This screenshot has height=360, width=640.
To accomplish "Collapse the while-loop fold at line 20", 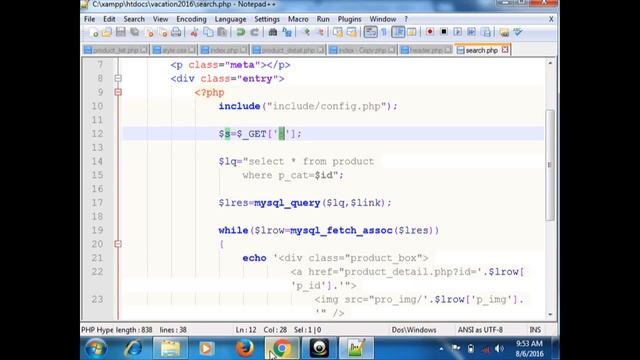I will pos(118,244).
